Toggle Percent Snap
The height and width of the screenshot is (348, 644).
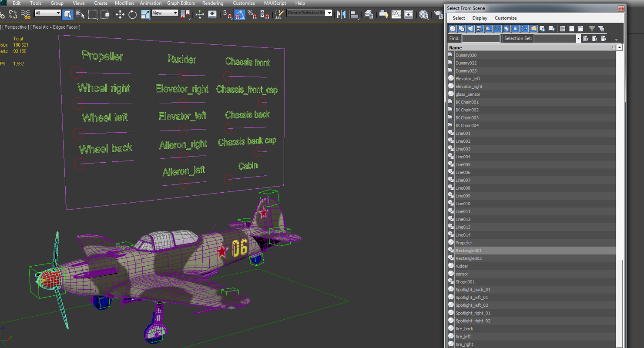[252, 14]
